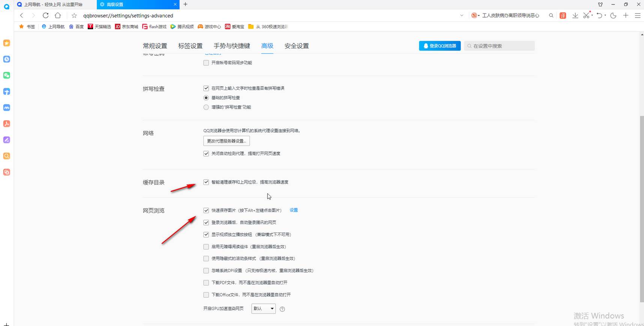Click the home page icon
This screenshot has width=644, height=326.
[x=58, y=15]
